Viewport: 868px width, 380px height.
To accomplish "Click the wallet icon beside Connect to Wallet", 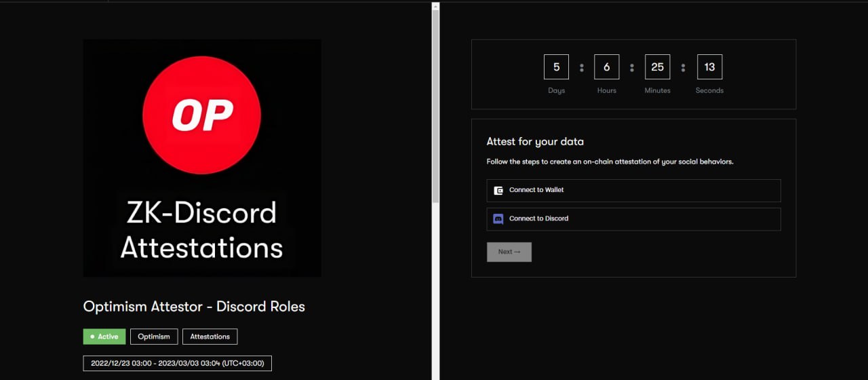I will pyautogui.click(x=498, y=191).
